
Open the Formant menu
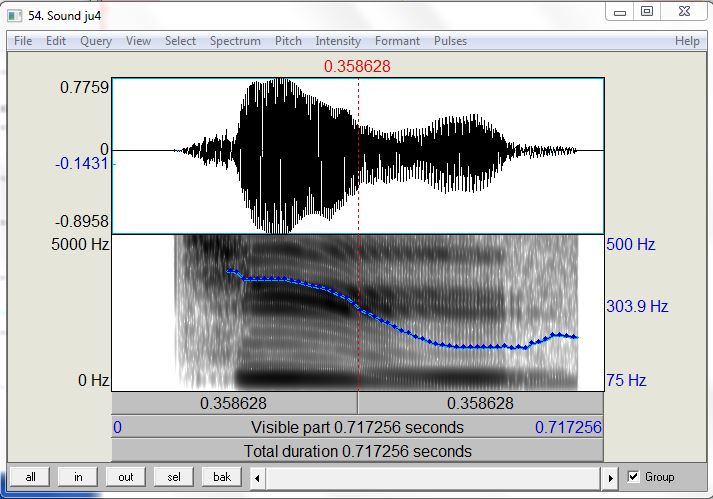pos(397,41)
